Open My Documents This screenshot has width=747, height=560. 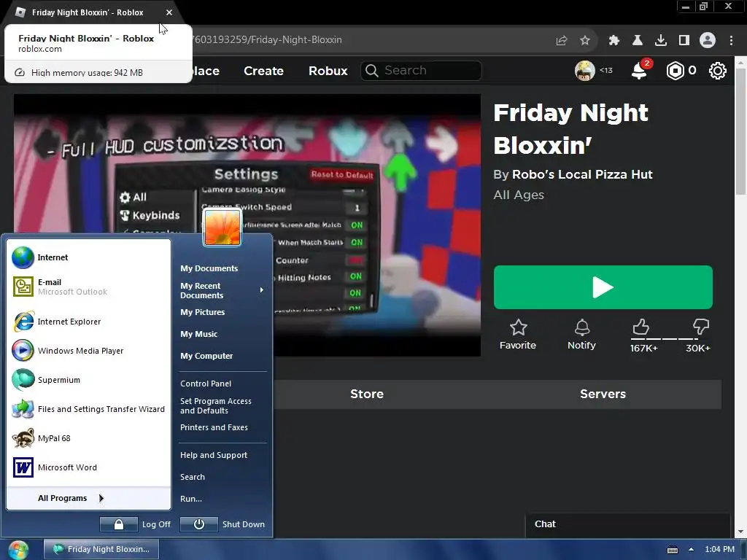[209, 268]
